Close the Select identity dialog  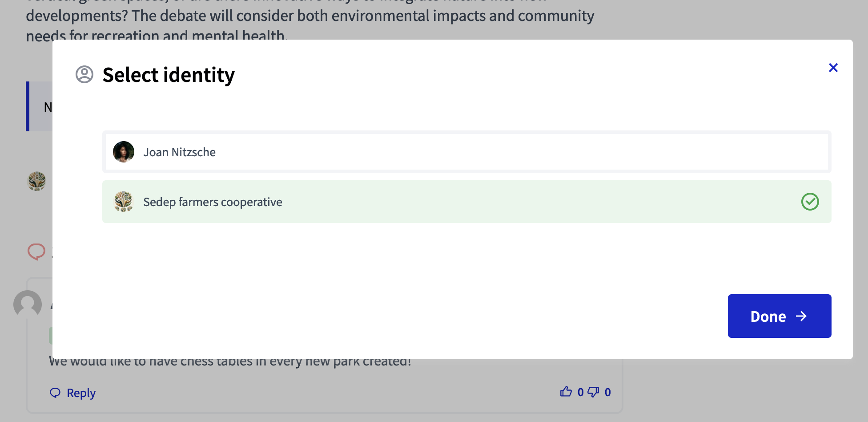tap(833, 68)
